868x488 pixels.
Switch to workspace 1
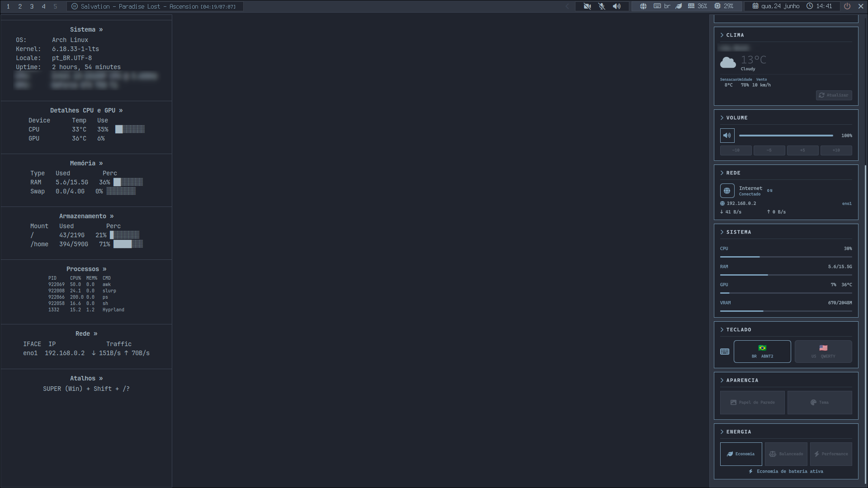(8, 6)
